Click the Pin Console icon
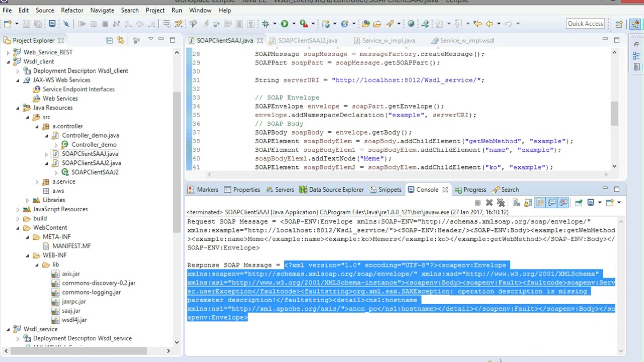The height and width of the screenshot is (362, 644). click(579, 203)
